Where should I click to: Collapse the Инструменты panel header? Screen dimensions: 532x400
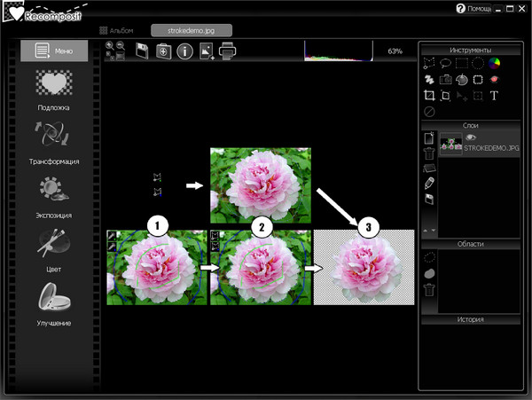click(469, 50)
